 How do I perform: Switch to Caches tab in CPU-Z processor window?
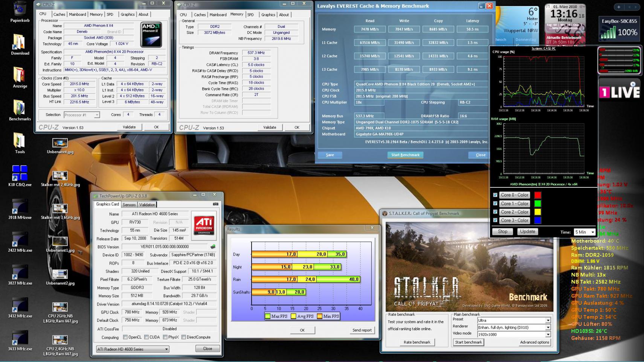click(x=59, y=14)
